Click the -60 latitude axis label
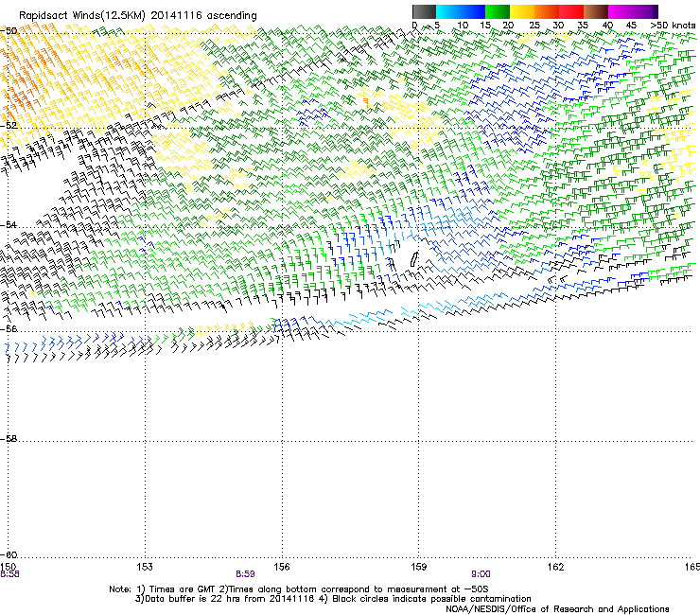The width and height of the screenshot is (700, 615). tap(9, 554)
